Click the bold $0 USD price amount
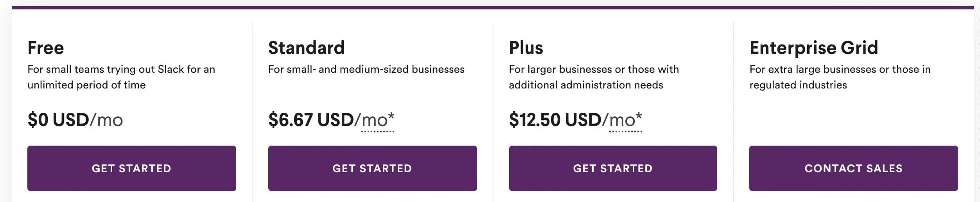980x202 pixels. (58, 120)
